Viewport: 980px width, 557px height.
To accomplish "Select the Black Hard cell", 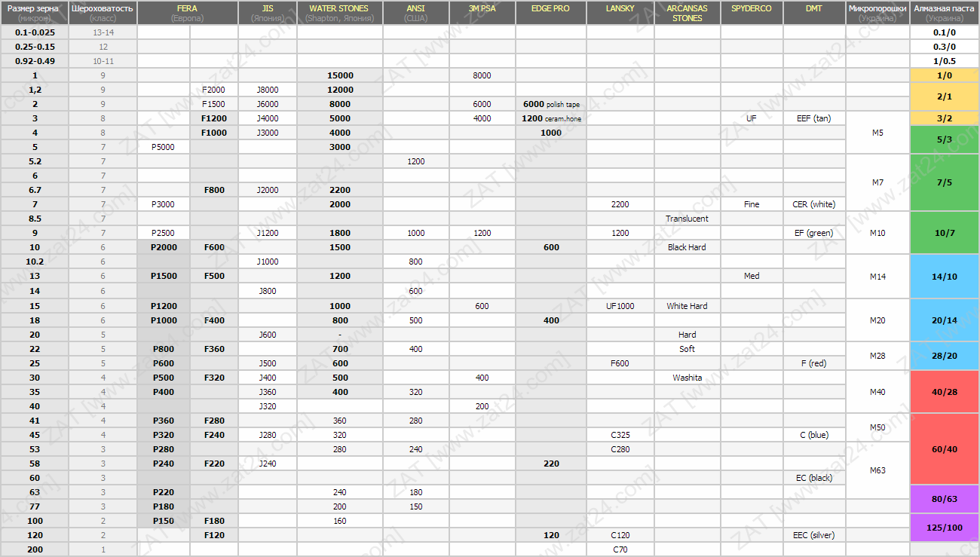I will [x=688, y=247].
